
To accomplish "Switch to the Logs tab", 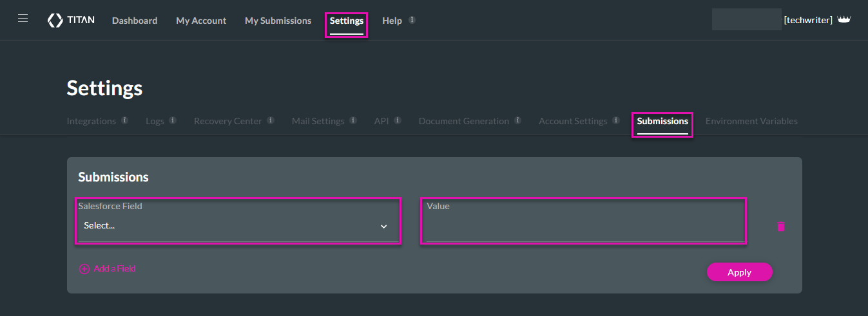I will (x=155, y=121).
